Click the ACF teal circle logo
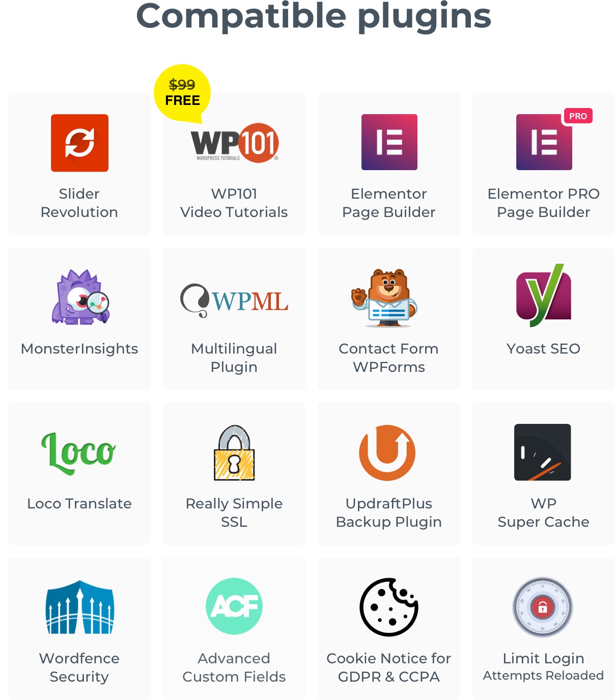Image resolution: width=615 pixels, height=700 pixels. point(234,606)
